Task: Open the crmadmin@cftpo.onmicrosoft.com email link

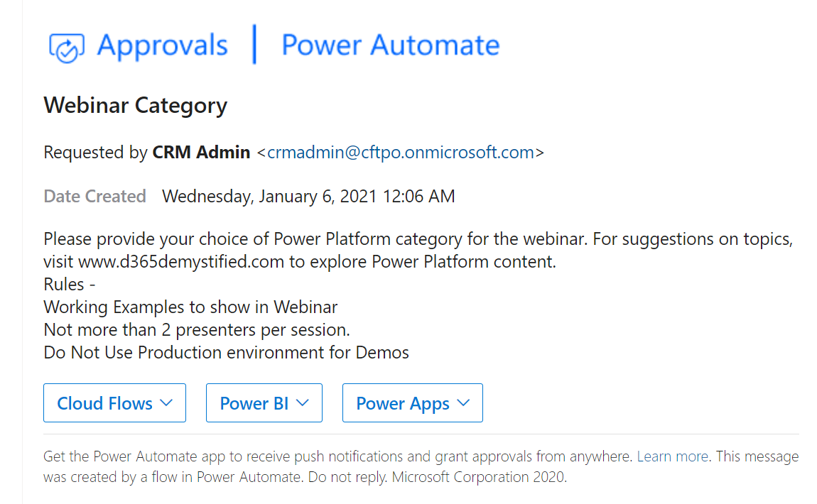Action: pos(400,153)
